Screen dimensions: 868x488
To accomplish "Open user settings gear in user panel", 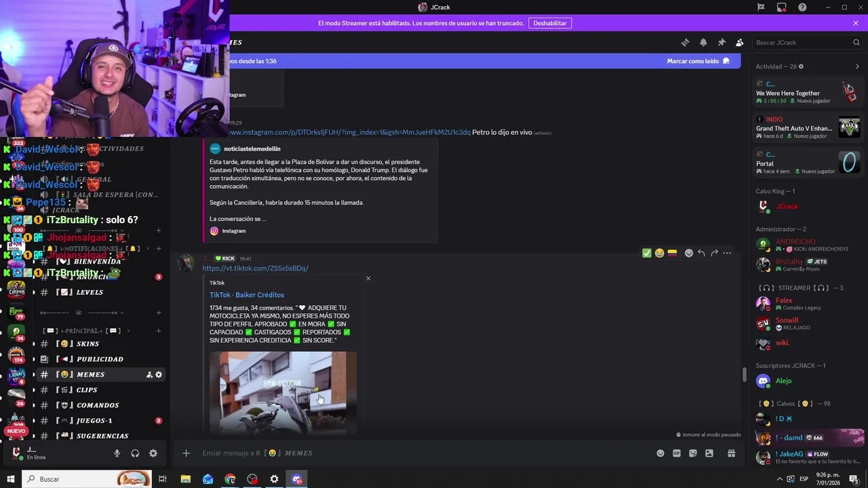I will 153,453.
